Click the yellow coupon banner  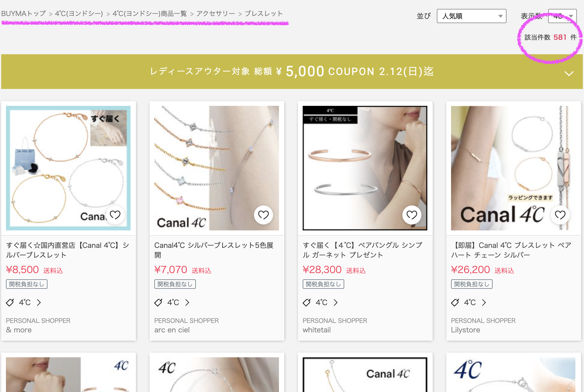click(292, 71)
